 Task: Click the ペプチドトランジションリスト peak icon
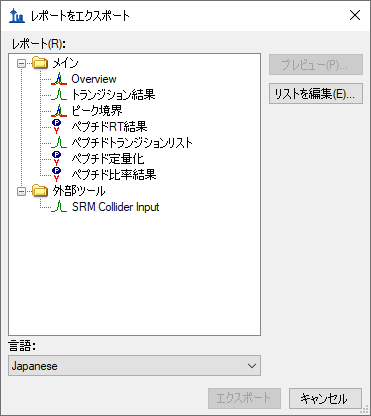point(59,143)
